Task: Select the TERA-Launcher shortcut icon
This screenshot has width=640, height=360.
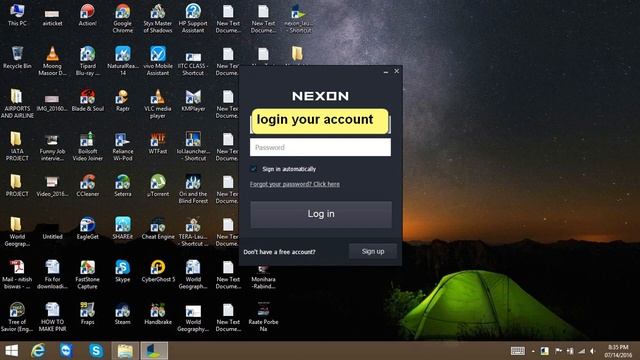Action: (193, 231)
